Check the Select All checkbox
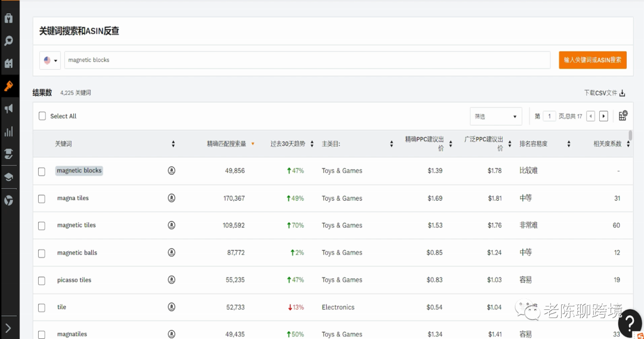644x339 pixels. (x=42, y=116)
